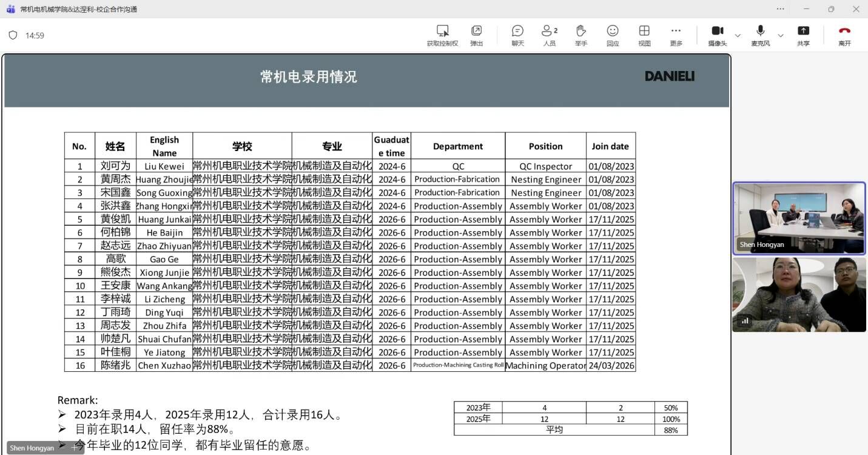Expand the camera options dropdown arrow
Screen dimensions: 868x455
(738, 35)
